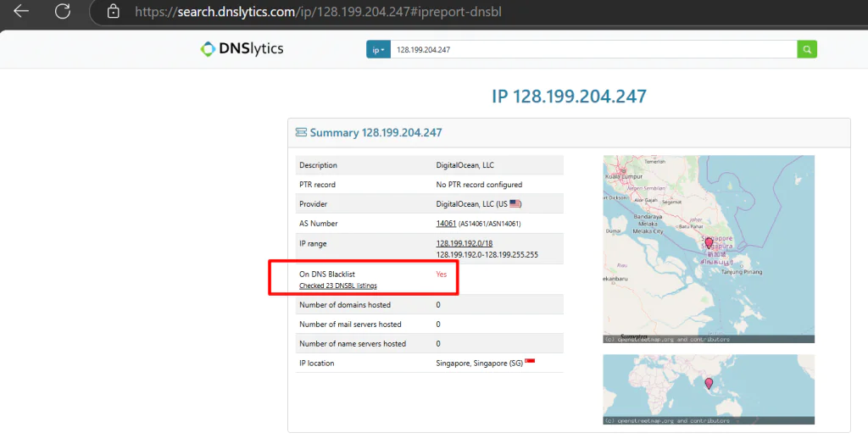Select the Number of mail servers hosted label

(x=350, y=325)
